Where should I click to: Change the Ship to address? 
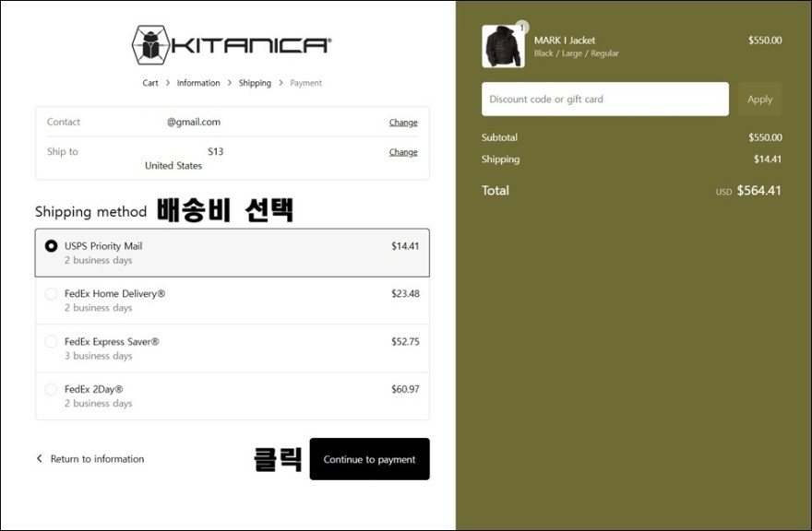[x=403, y=151]
